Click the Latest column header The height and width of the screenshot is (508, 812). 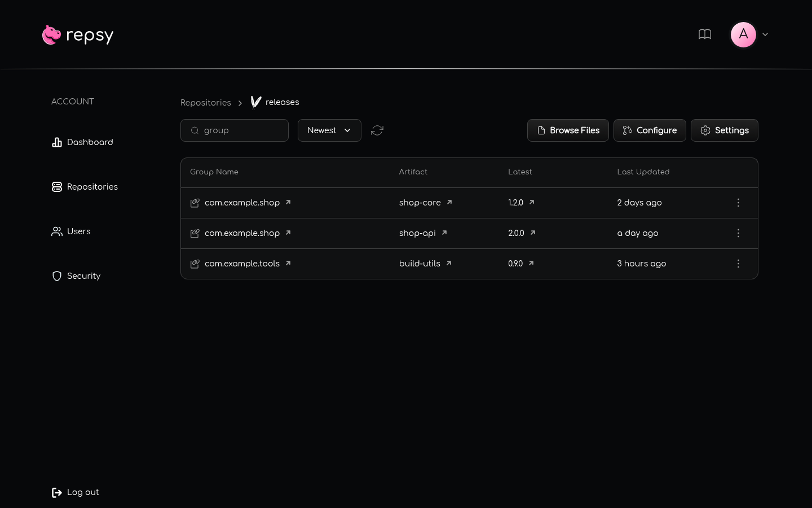point(520,172)
